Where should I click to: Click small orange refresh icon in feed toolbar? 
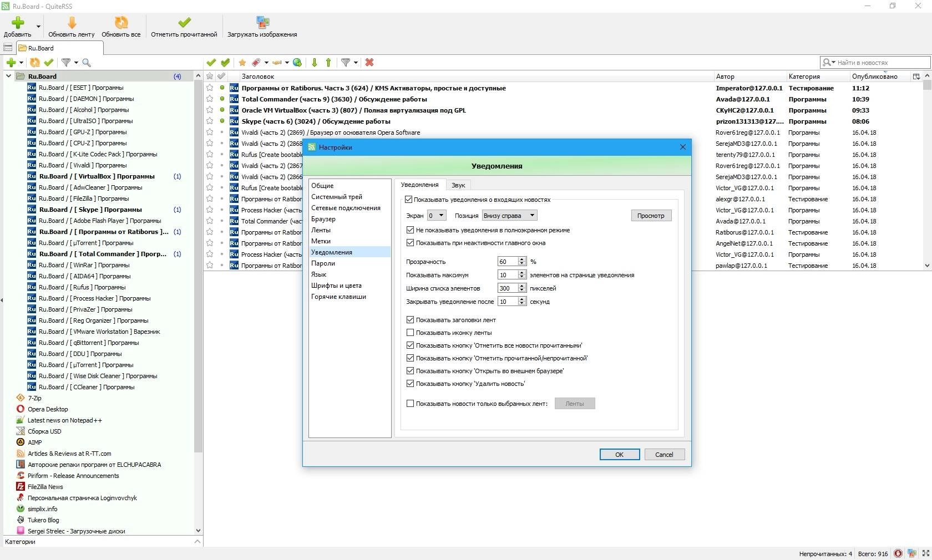[x=35, y=63]
